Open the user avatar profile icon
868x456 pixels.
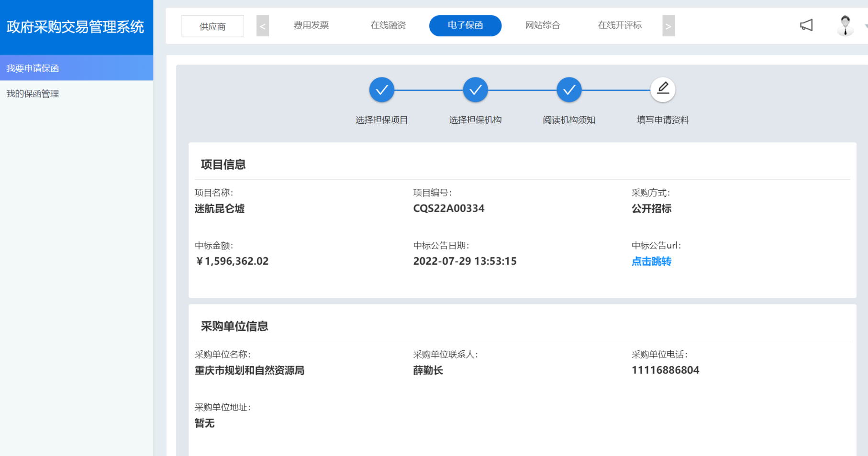845,25
